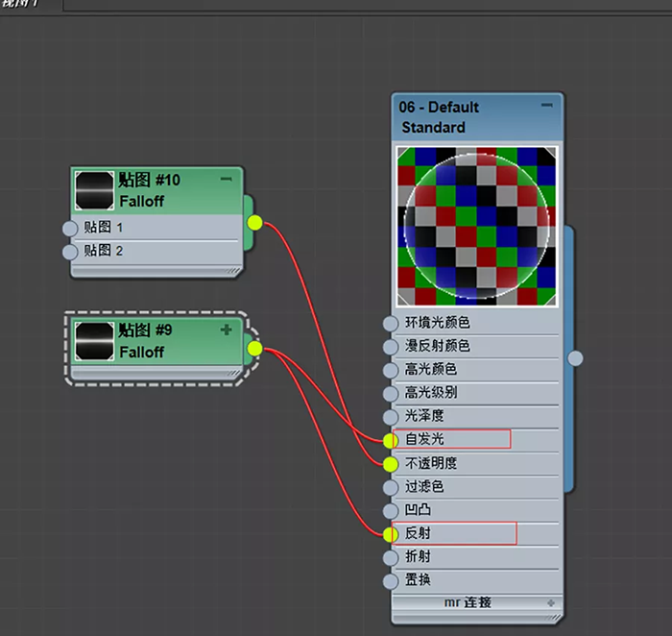Click the 漫反射颜色 input socket
The image size is (672, 636).
391,347
